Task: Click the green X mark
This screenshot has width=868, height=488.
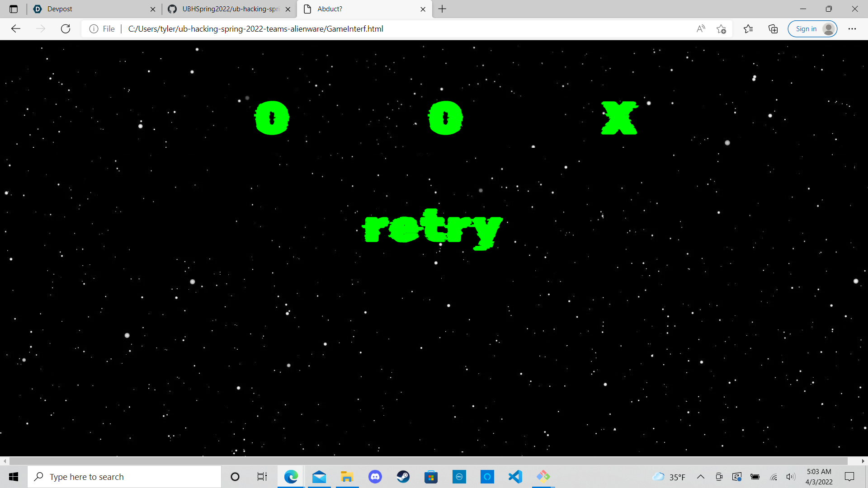Action: (619, 118)
